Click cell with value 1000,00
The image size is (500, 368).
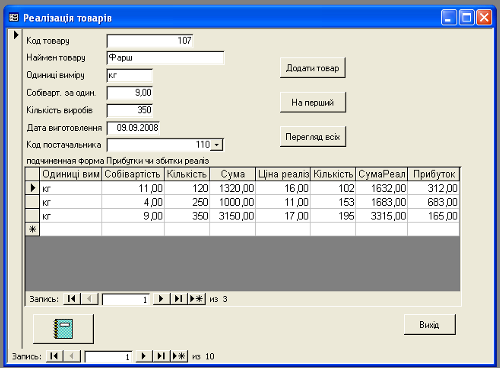pos(233,202)
